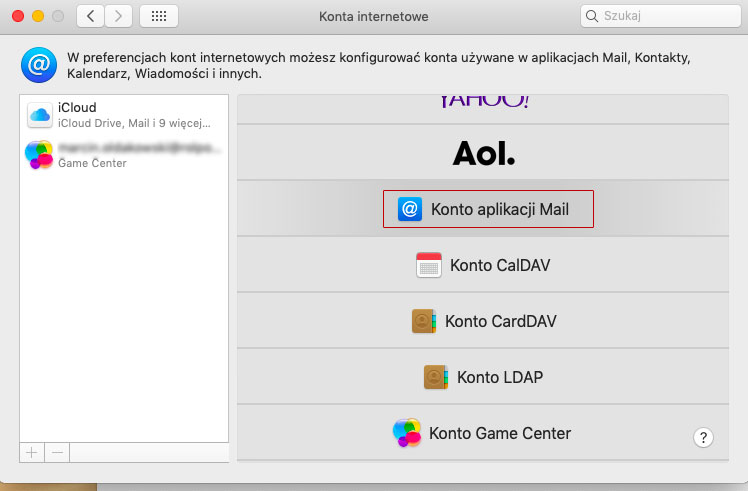Add an account with the plus button

[x=32, y=452]
